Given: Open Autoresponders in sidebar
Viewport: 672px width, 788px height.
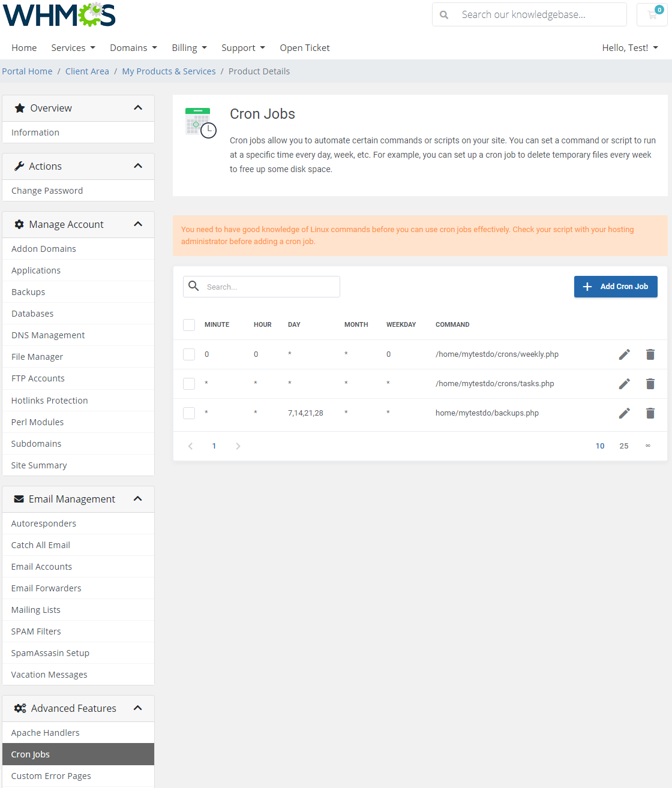Looking at the screenshot, I should point(78,524).
